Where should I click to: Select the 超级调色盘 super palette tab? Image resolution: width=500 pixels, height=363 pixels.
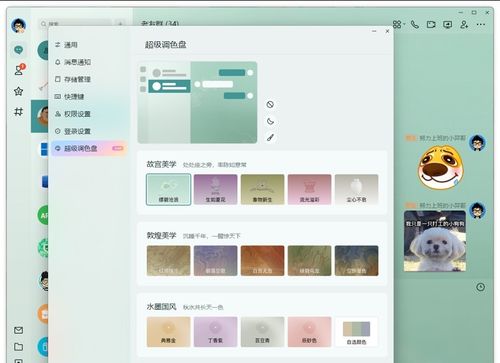88,148
